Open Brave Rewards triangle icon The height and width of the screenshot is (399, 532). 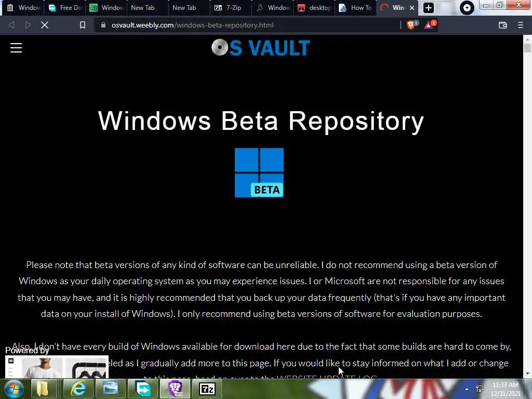tap(430, 25)
